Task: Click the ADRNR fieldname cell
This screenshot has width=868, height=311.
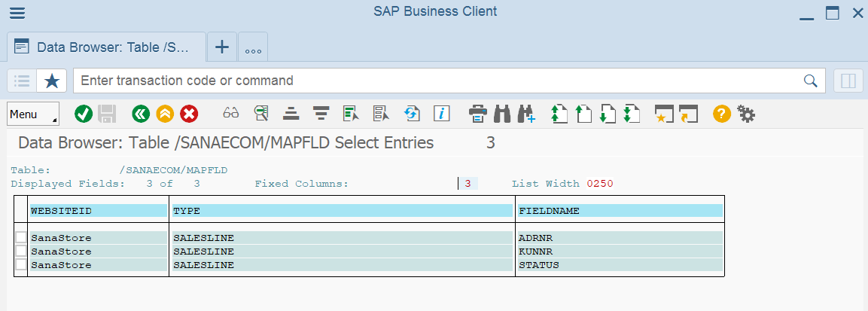Action: pos(620,237)
